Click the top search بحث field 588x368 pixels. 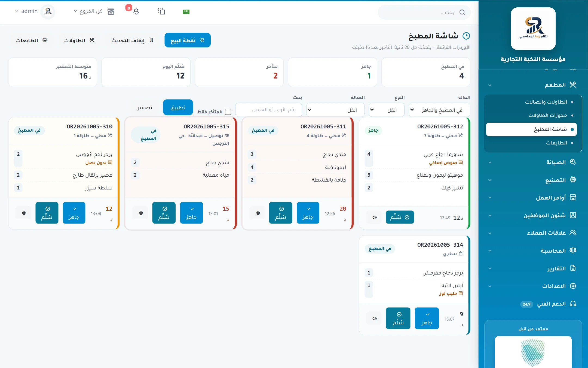point(424,12)
